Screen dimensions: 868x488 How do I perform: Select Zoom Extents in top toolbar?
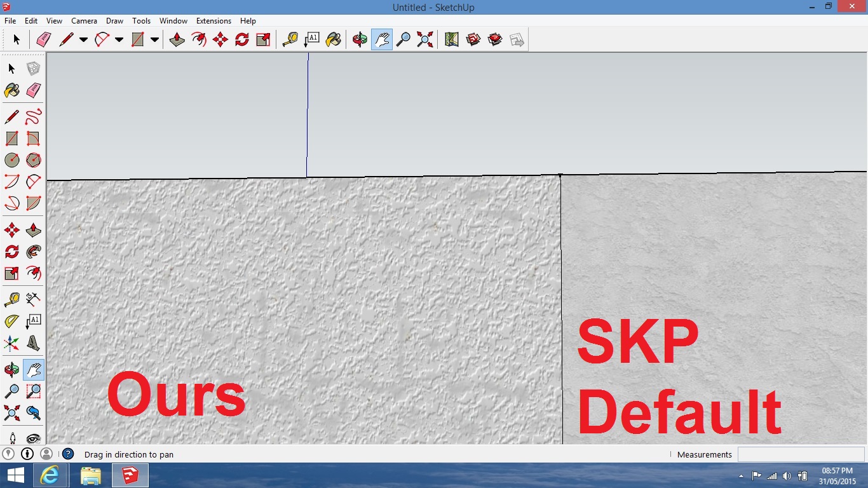click(x=424, y=39)
